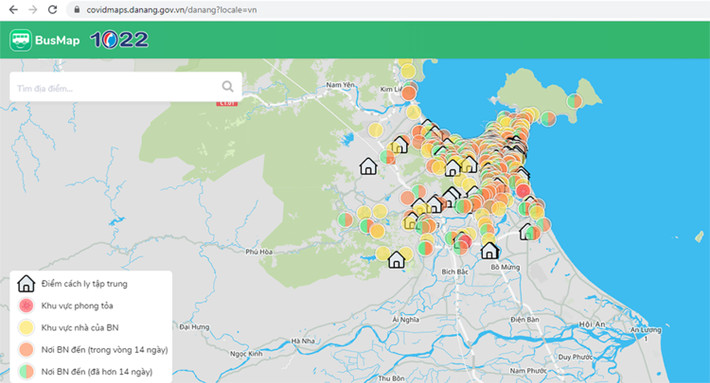
Task: Click the Phú Hòa map label
Action: (259, 252)
